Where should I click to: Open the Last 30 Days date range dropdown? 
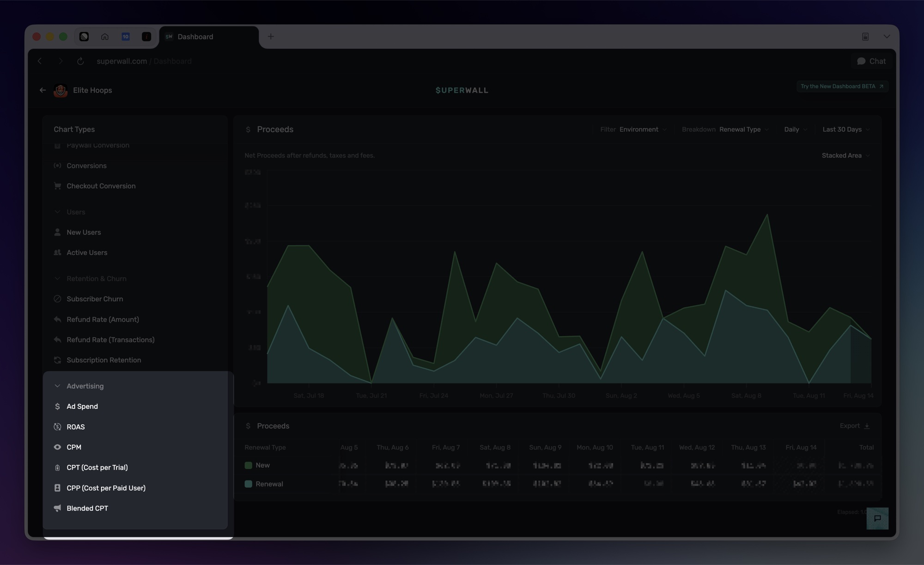coord(846,129)
